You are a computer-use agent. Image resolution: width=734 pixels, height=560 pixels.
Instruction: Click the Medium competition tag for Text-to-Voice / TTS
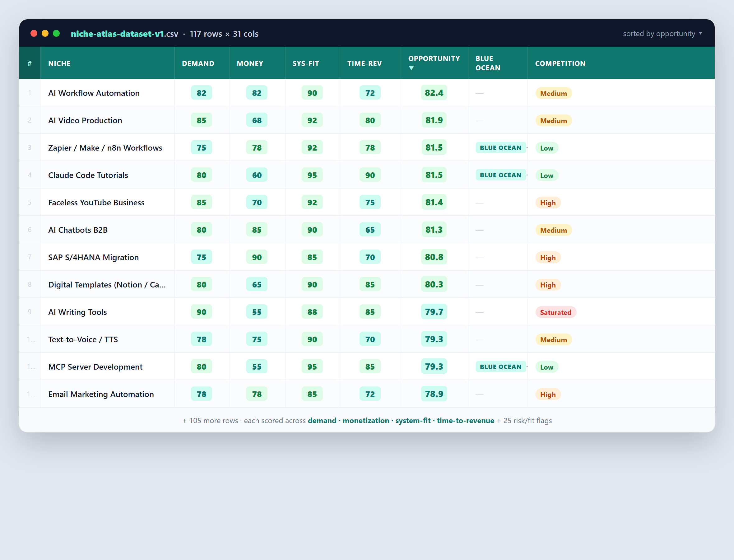click(553, 340)
